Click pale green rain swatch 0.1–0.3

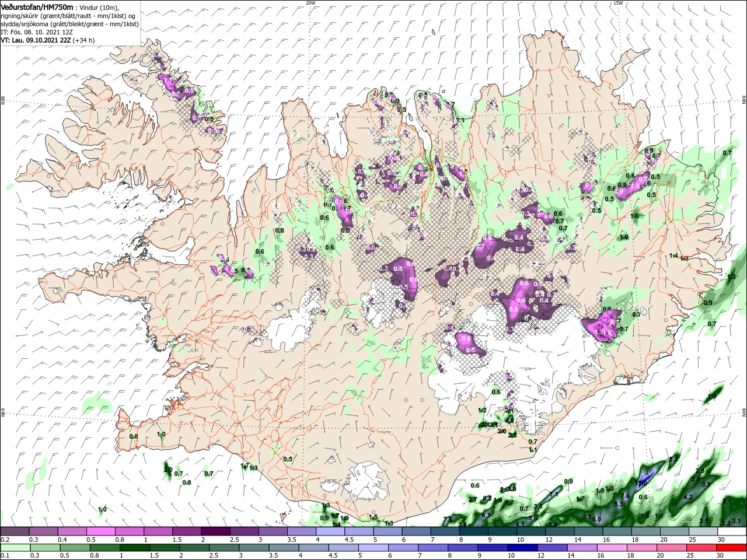[x=15, y=548]
